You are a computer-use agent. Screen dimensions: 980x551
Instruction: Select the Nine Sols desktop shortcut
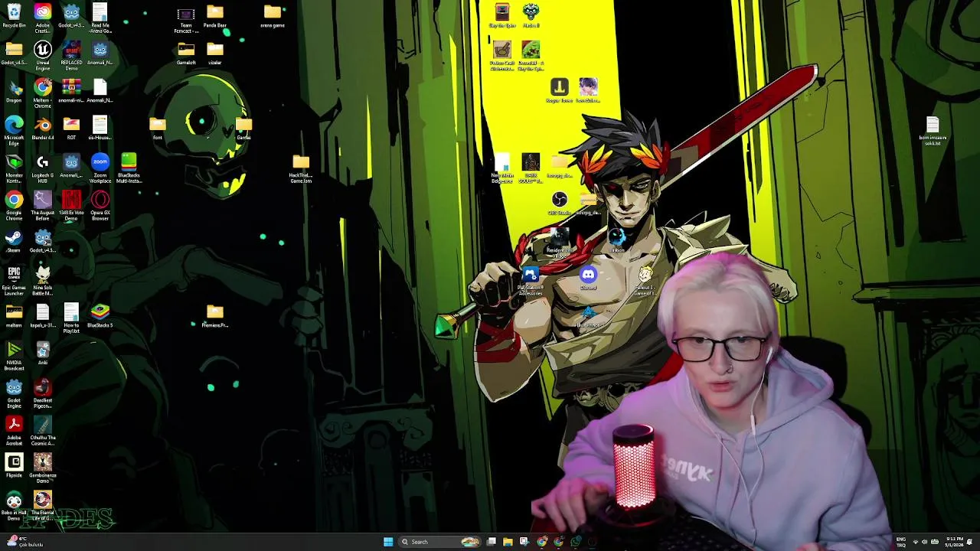pos(43,280)
